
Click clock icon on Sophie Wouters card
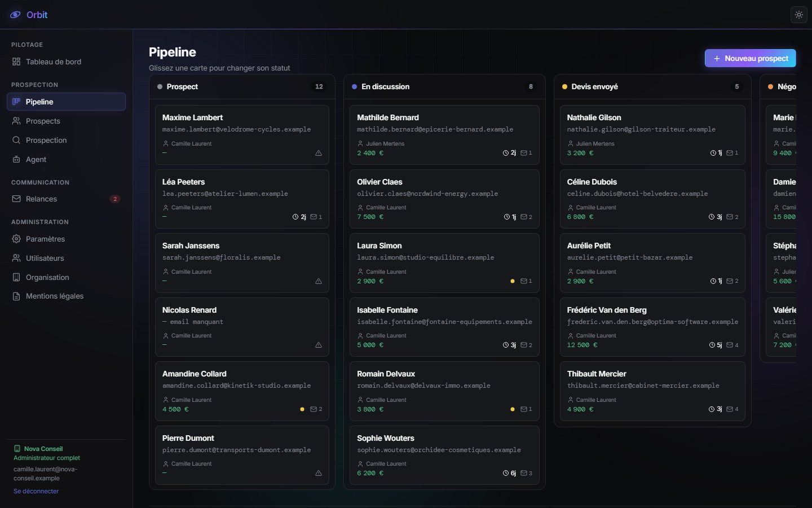click(506, 473)
